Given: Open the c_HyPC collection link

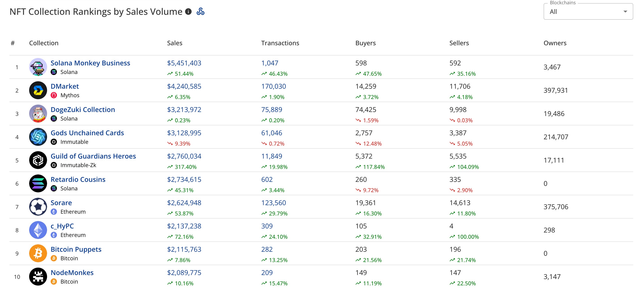Looking at the screenshot, I should click(62, 226).
